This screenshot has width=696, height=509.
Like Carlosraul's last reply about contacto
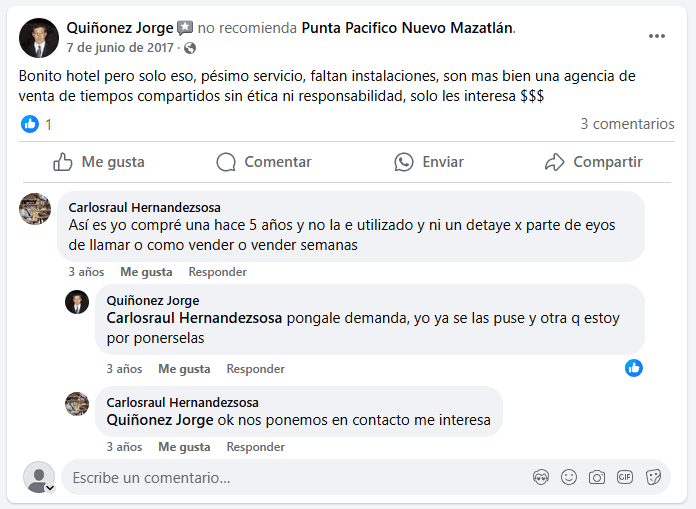pyautogui.click(x=184, y=447)
